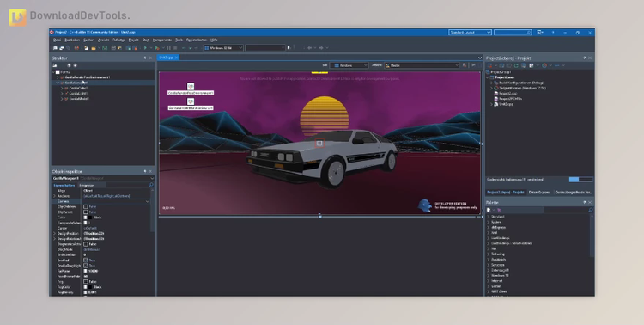Click the Back navigation arrow in toolbar
Image resolution: width=644 pixels, height=325 pixels.
click(309, 48)
